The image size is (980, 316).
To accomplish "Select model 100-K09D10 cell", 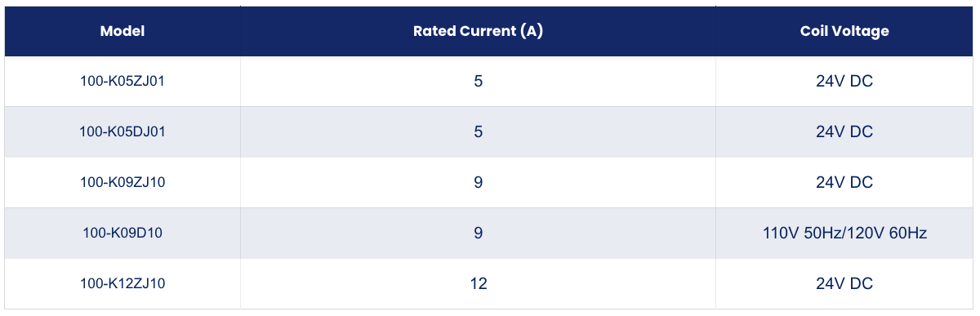I will 122,234.
